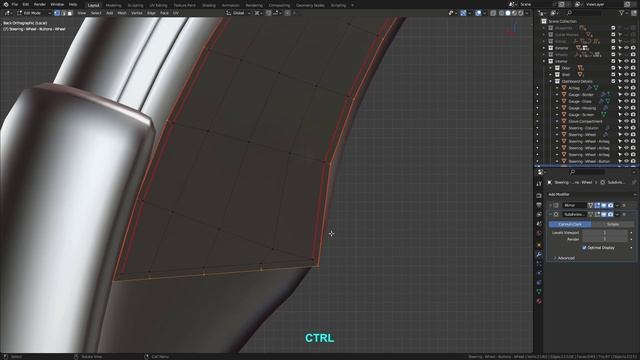Switch to the Modeling workspace tab
640x360 pixels.
[x=113, y=5]
